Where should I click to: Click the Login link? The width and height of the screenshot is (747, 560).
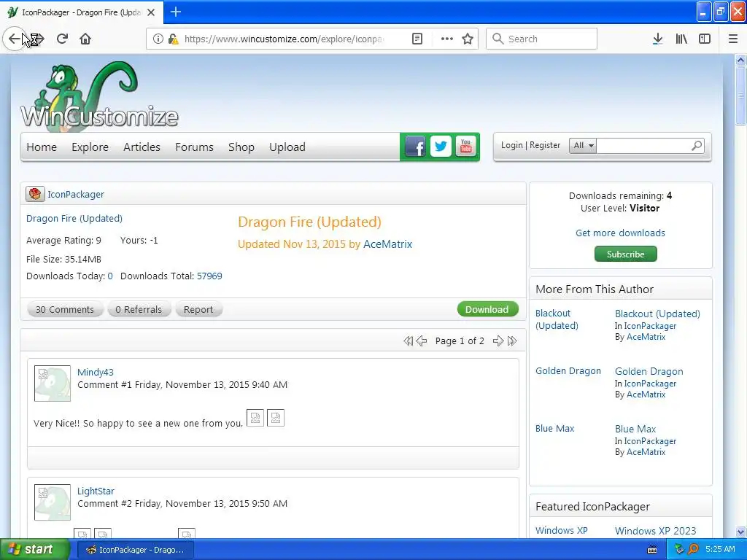511,145
